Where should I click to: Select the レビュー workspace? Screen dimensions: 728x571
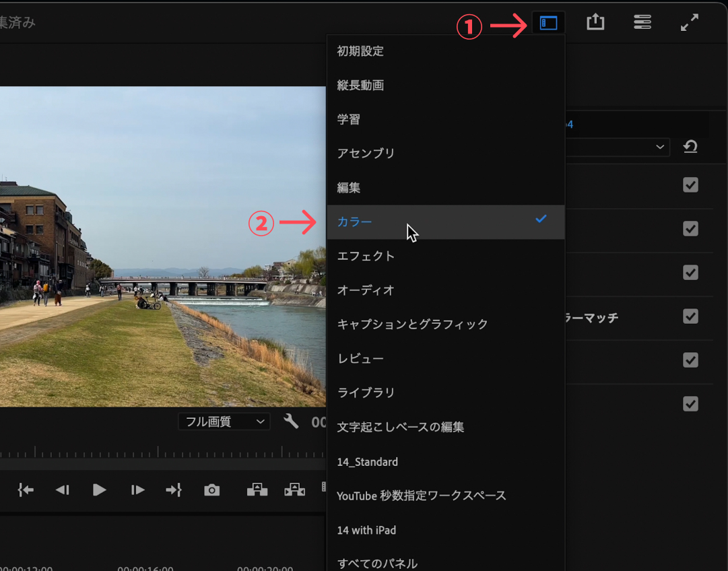pos(446,358)
